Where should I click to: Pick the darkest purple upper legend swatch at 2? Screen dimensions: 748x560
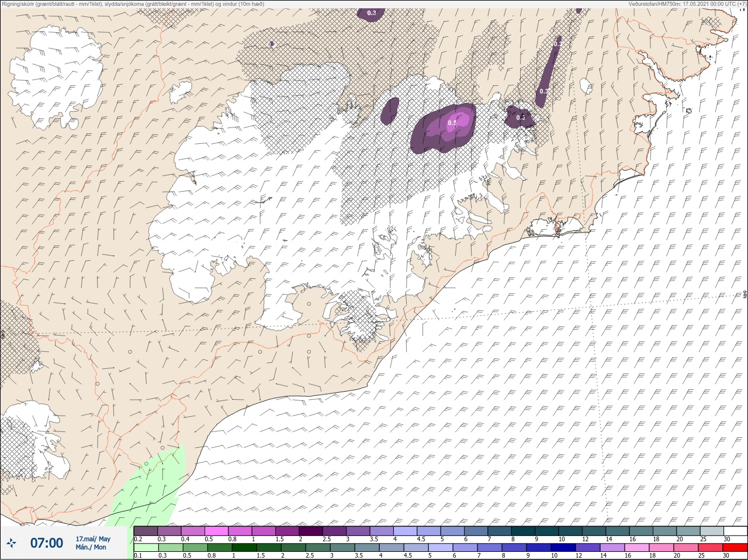(311, 531)
